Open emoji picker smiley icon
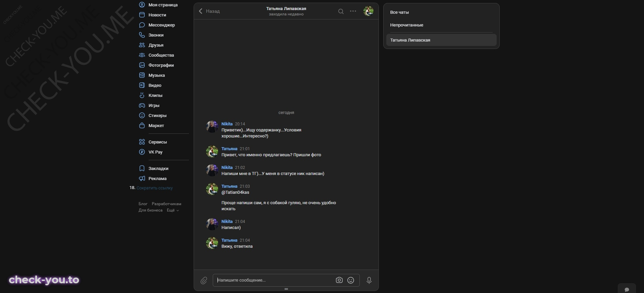The image size is (644, 293). pyautogui.click(x=351, y=280)
